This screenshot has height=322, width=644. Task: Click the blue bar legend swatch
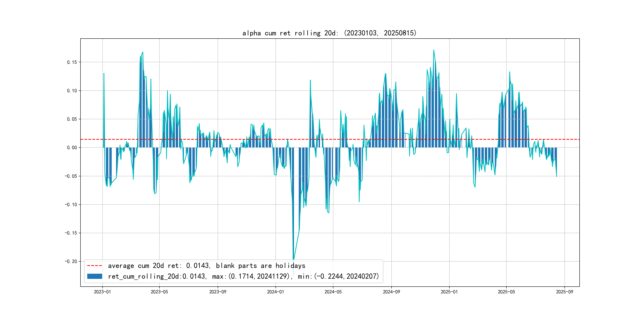click(x=94, y=276)
